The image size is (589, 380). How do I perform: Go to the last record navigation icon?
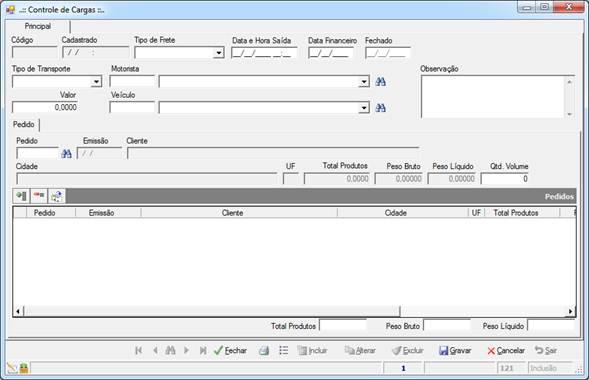tap(203, 350)
